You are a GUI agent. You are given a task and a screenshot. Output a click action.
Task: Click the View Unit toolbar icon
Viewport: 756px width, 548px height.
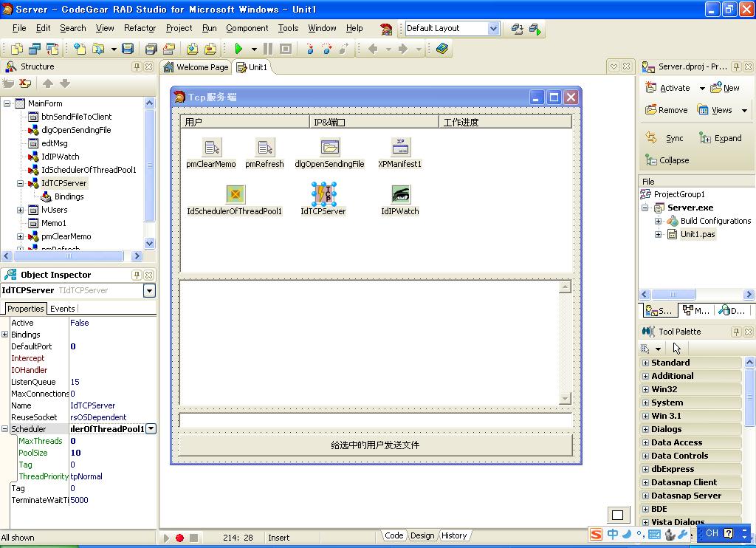(x=17, y=49)
